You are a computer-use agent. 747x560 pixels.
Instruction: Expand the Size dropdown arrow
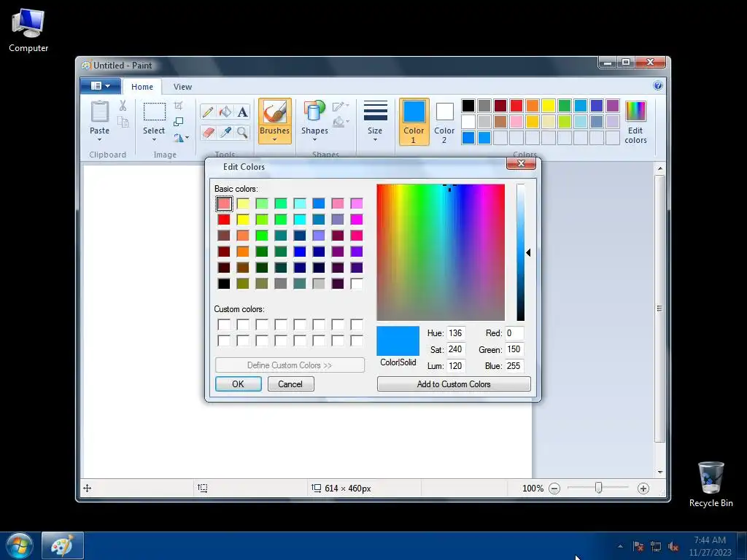[x=375, y=139]
